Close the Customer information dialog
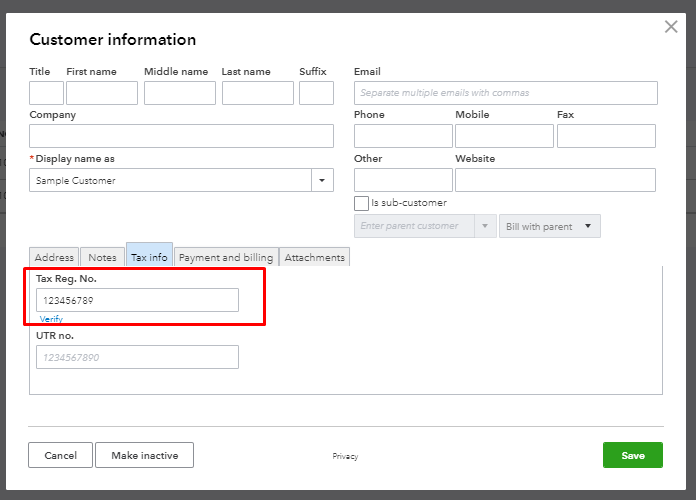The height and width of the screenshot is (500, 696). (671, 27)
